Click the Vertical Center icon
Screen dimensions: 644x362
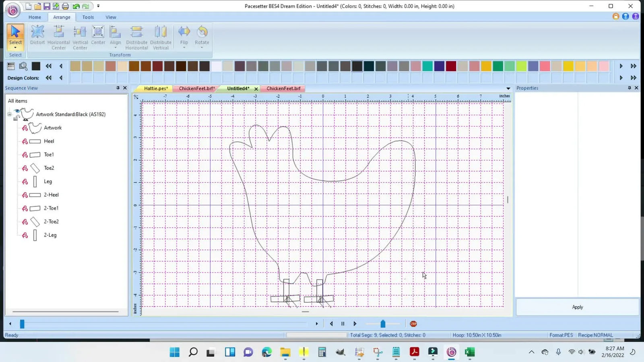tap(80, 31)
